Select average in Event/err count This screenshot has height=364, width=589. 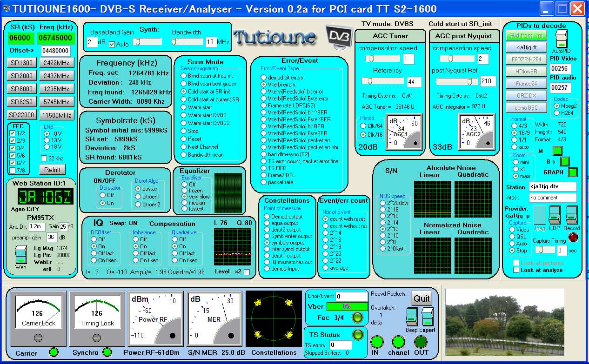point(325,268)
